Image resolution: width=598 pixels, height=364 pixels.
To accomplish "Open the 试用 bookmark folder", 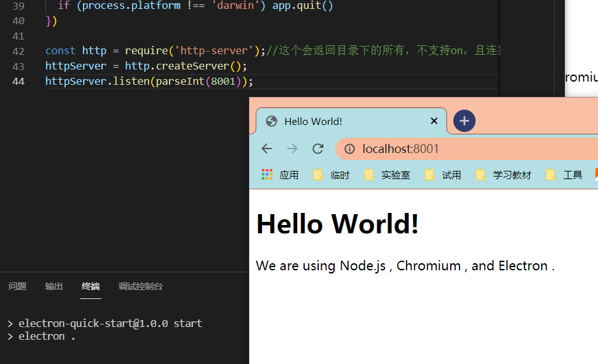I will coord(443,175).
